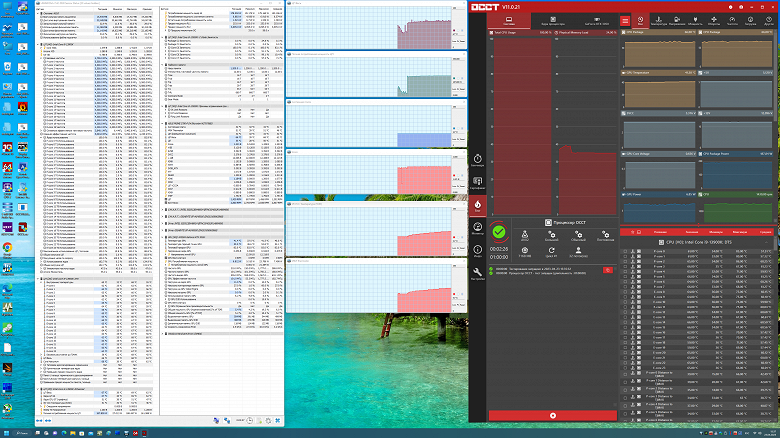
Task: Tick the checkbox for P-core 0 row
Action: [x=625, y=251]
